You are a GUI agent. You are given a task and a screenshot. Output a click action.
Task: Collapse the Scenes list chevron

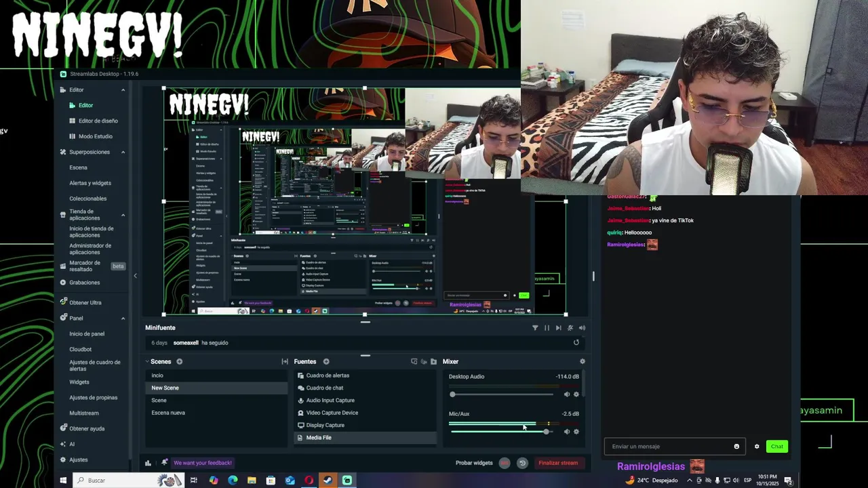(x=147, y=361)
